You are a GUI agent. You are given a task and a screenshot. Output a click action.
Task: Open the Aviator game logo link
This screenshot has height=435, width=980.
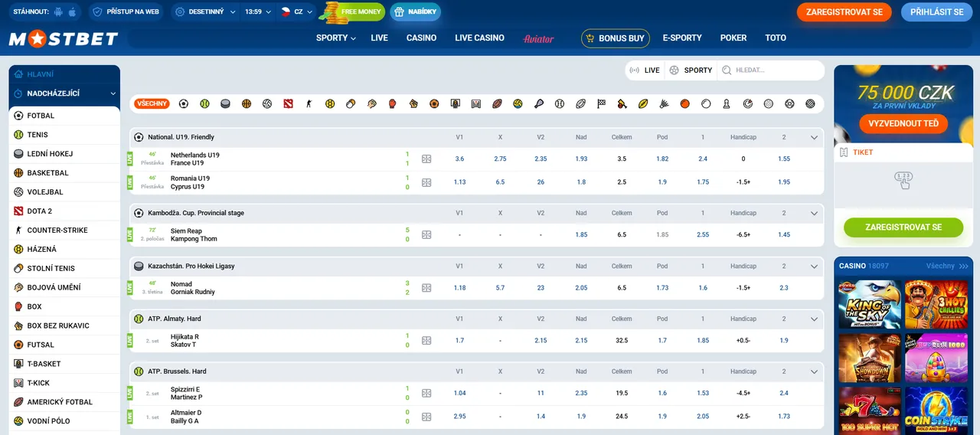[538, 38]
